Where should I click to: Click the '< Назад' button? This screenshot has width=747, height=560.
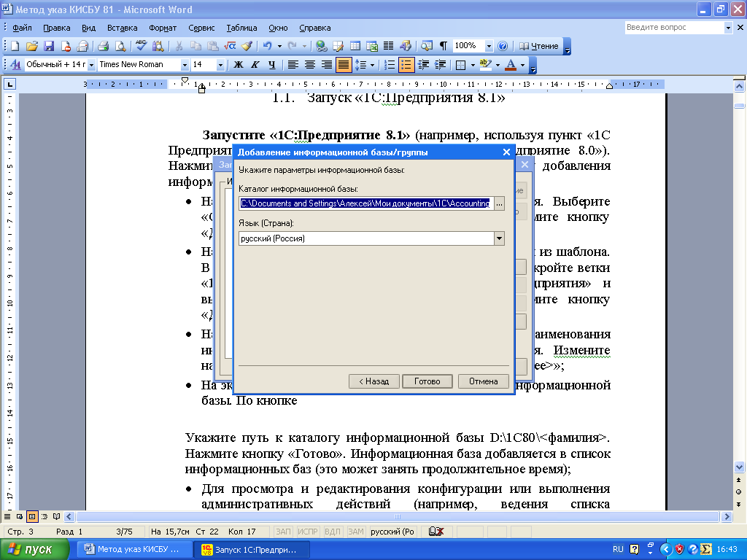click(374, 381)
